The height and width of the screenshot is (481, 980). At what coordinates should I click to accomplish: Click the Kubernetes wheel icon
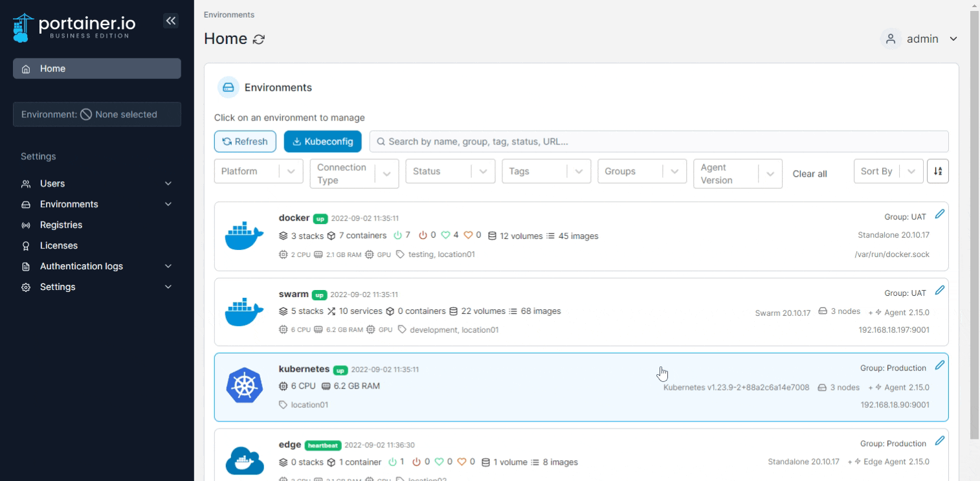pyautogui.click(x=245, y=386)
